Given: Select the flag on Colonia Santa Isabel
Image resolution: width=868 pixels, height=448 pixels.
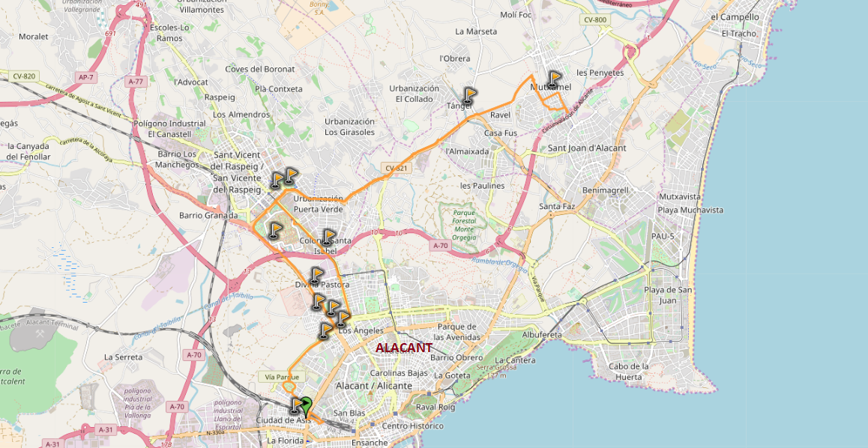Looking at the screenshot, I should (x=328, y=237).
